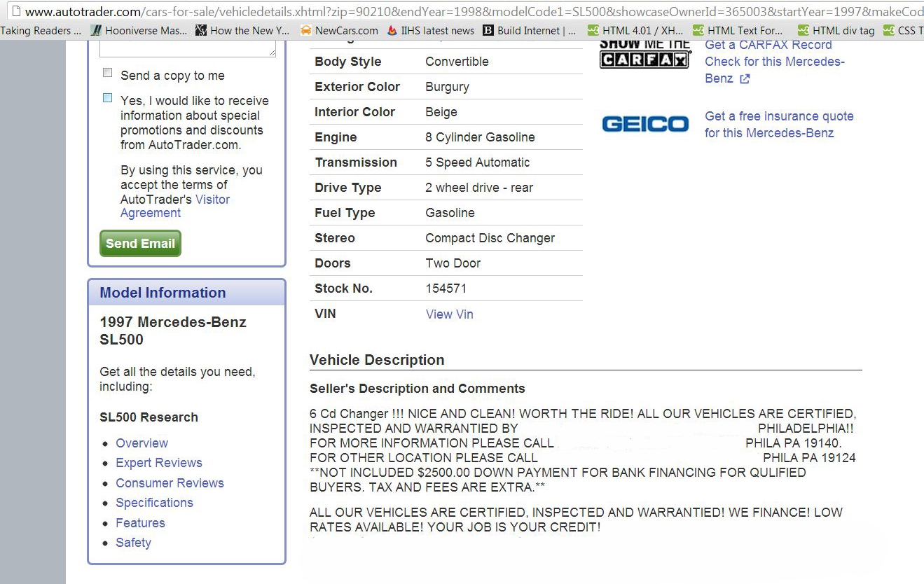This screenshot has width=924, height=584.
Task: Open the Build Internet bookmark
Action: coord(530,31)
